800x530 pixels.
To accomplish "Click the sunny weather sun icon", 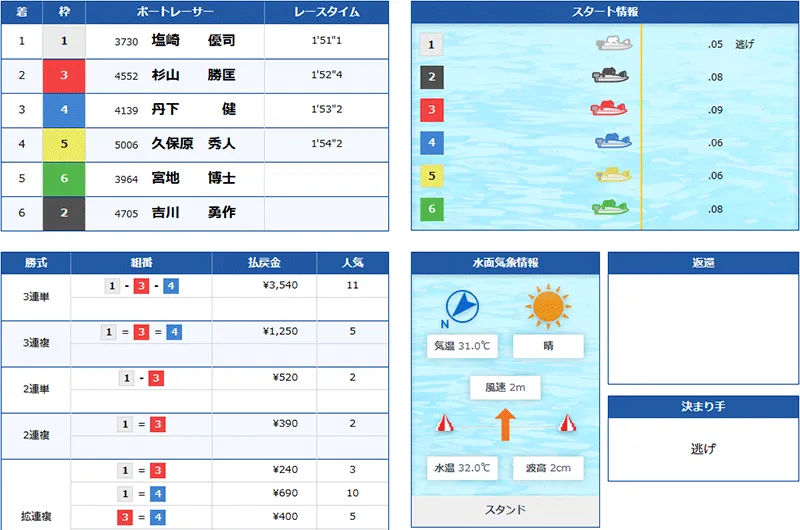I will click(549, 305).
